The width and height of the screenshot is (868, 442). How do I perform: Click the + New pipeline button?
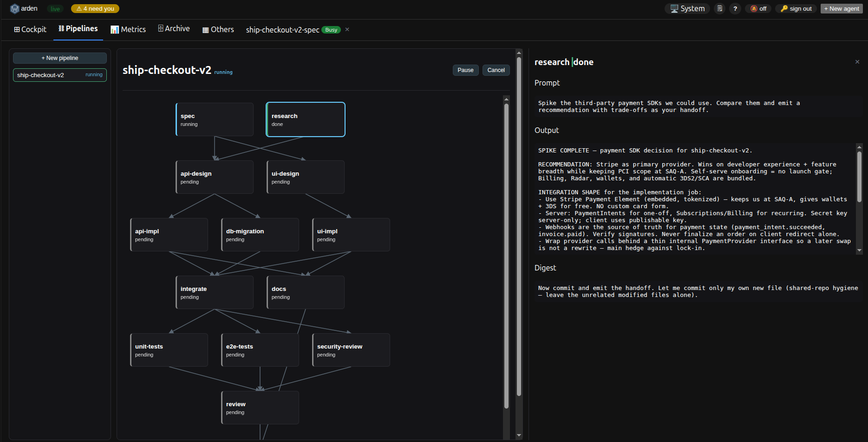pyautogui.click(x=60, y=58)
